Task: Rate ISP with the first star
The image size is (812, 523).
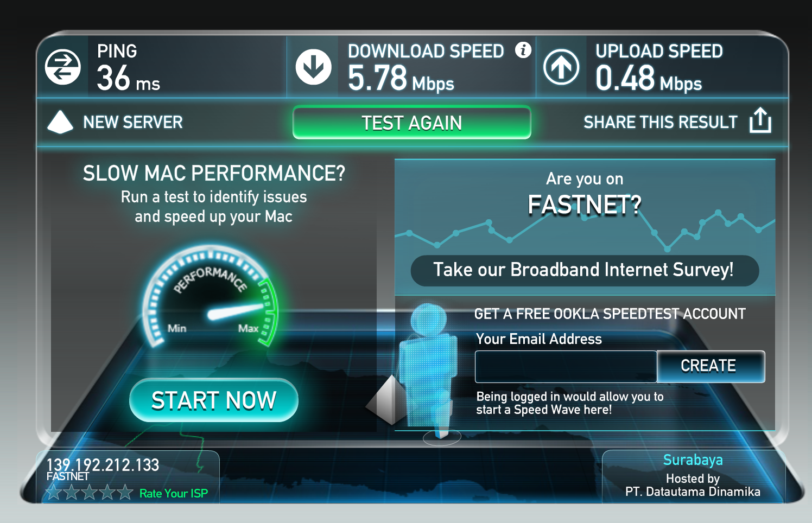Action: pyautogui.click(x=54, y=492)
